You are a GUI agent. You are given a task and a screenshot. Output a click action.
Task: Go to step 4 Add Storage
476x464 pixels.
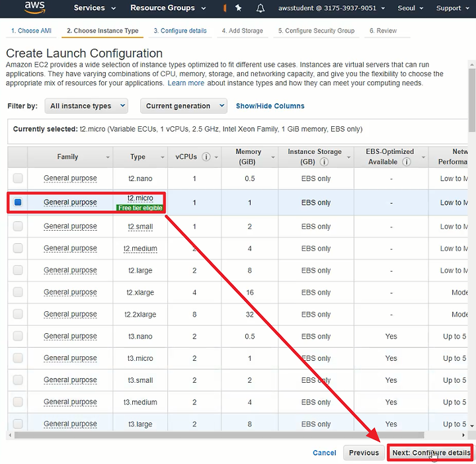242,30
